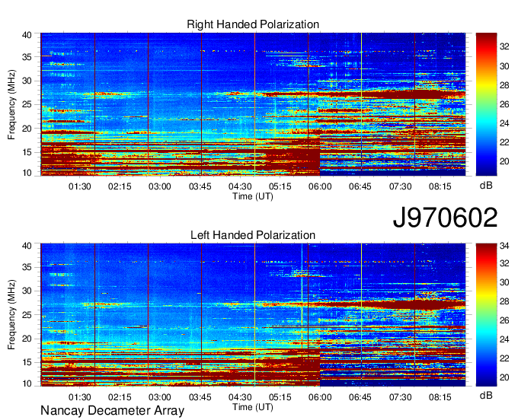Click the 25 MHz tick on upper plot

[27, 104]
